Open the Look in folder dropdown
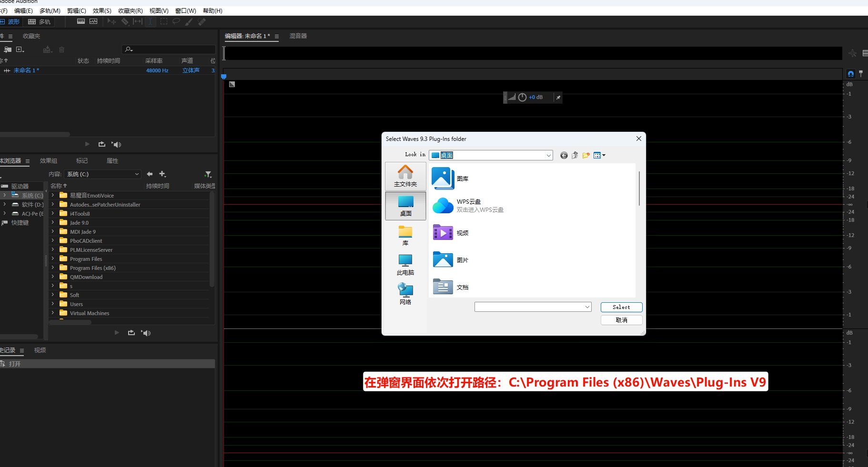This screenshot has height=467, width=868. (548, 156)
